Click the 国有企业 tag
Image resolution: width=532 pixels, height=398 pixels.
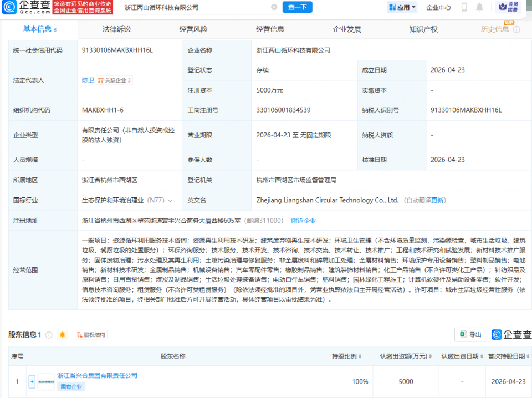71,387
